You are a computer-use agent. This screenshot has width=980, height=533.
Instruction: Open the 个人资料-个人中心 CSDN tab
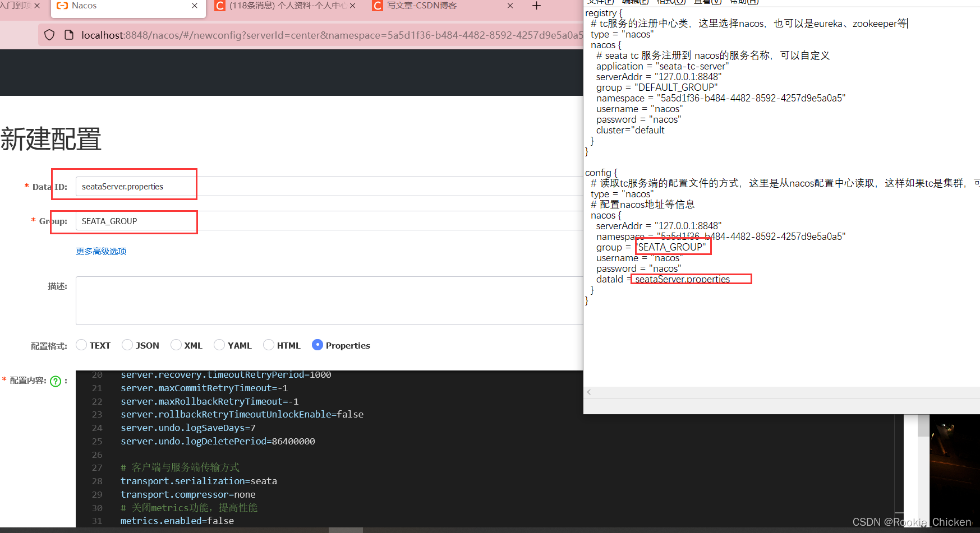(x=286, y=6)
